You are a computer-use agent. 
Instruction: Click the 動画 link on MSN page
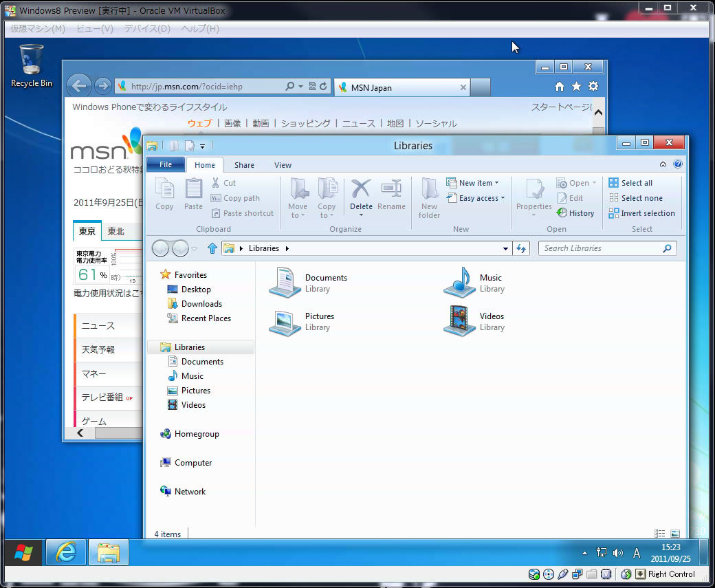click(261, 123)
